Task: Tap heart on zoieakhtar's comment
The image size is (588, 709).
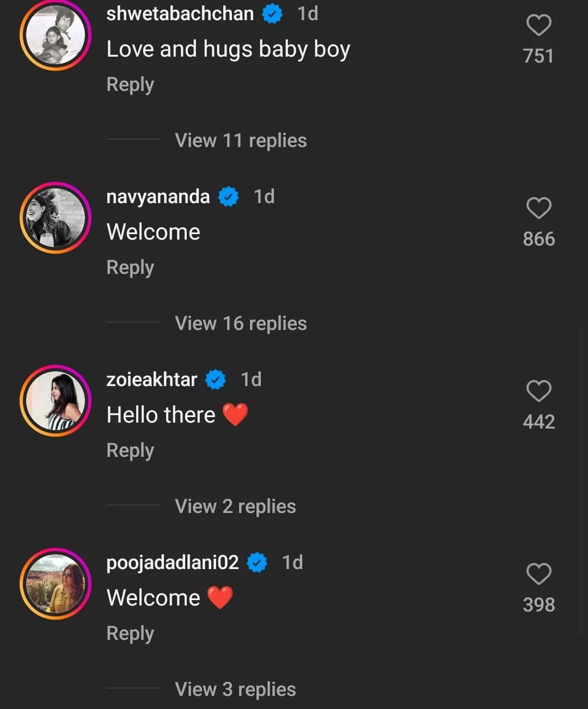Action: click(x=538, y=391)
